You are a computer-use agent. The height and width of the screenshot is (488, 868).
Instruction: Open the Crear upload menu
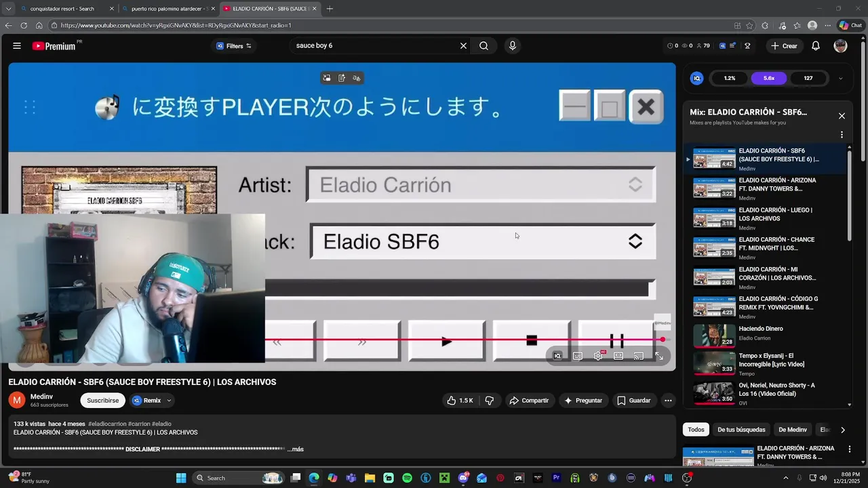(784, 45)
